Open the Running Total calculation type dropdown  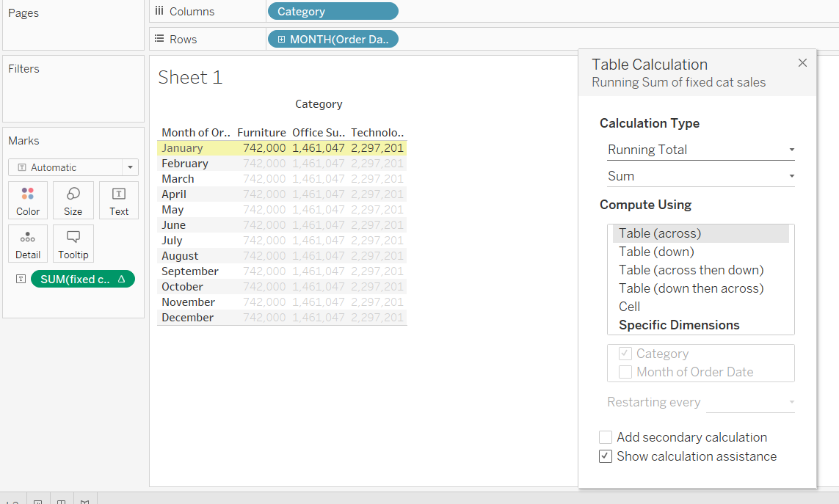click(x=701, y=150)
